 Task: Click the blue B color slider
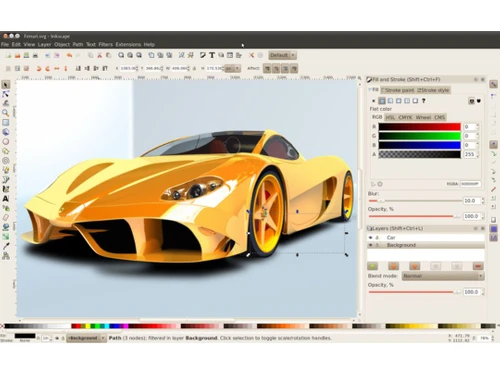(x=419, y=145)
